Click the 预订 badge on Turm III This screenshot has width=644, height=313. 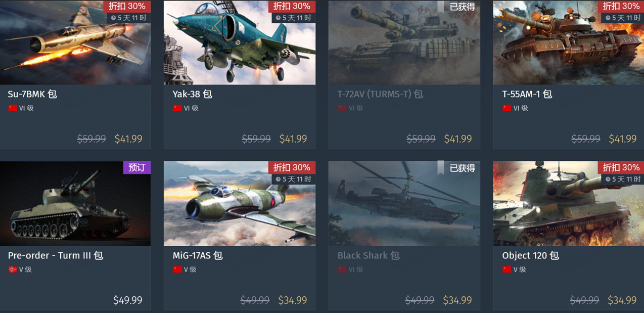(137, 167)
